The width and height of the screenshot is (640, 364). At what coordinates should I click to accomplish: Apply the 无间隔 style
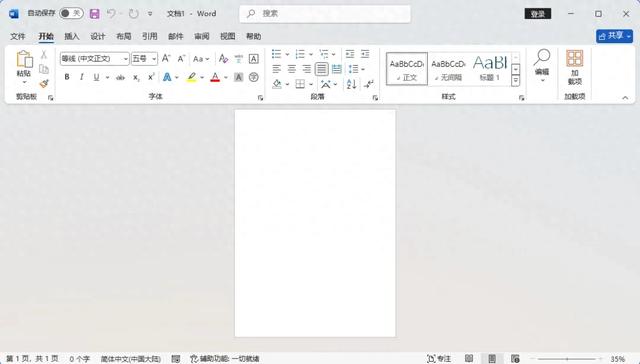coord(448,69)
